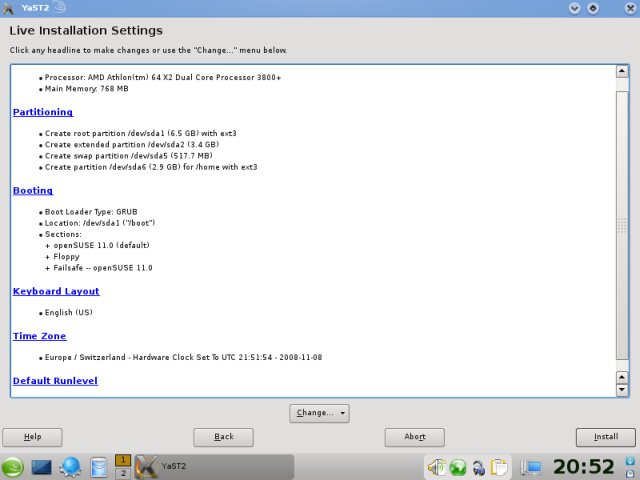Click the panel upper corner small icon
This screenshot has width=640, height=480.
[630, 462]
